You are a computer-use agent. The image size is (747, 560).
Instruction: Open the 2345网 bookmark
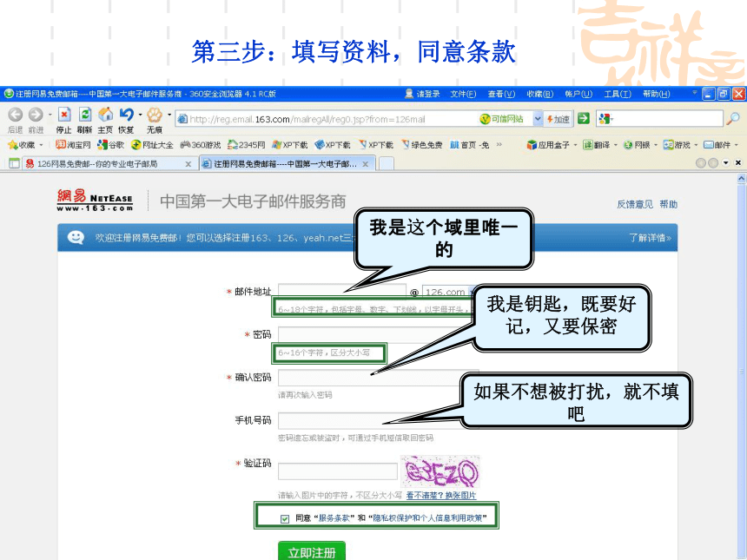tap(247, 145)
